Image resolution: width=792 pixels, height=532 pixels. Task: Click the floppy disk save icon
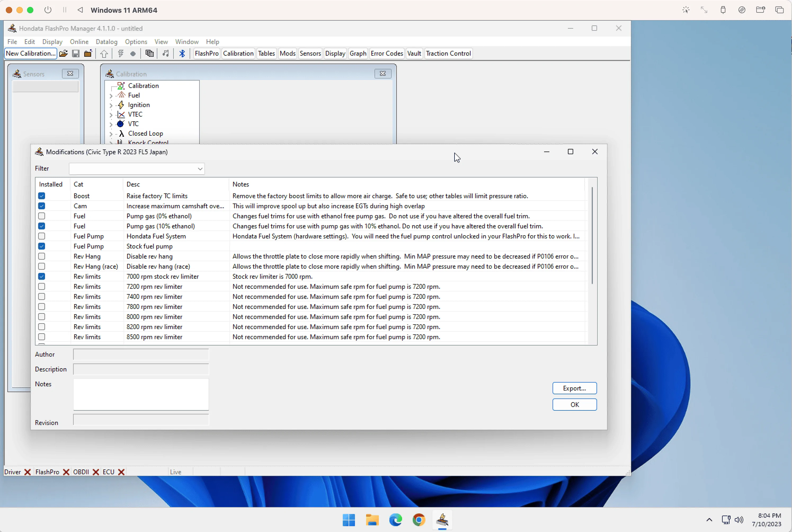(x=76, y=54)
